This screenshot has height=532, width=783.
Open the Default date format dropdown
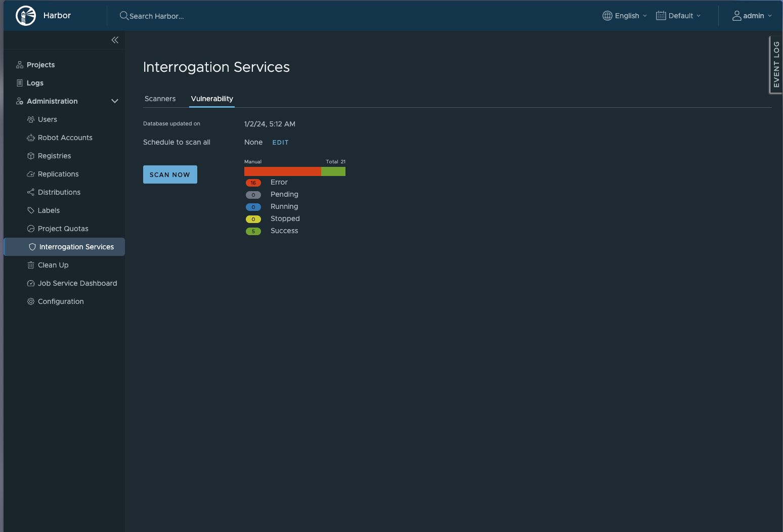click(678, 16)
